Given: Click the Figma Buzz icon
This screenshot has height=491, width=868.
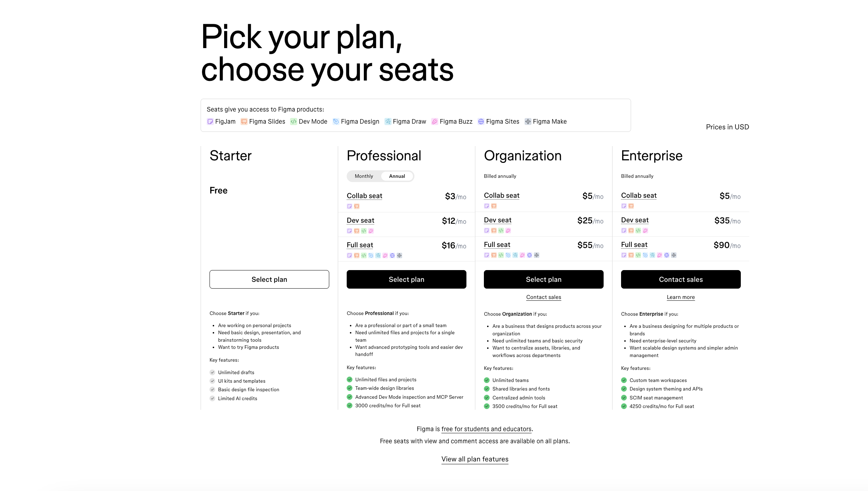Looking at the screenshot, I should (x=435, y=122).
